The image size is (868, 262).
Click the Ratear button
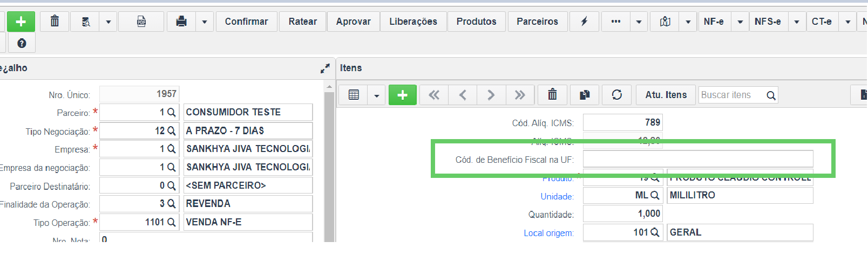point(303,22)
